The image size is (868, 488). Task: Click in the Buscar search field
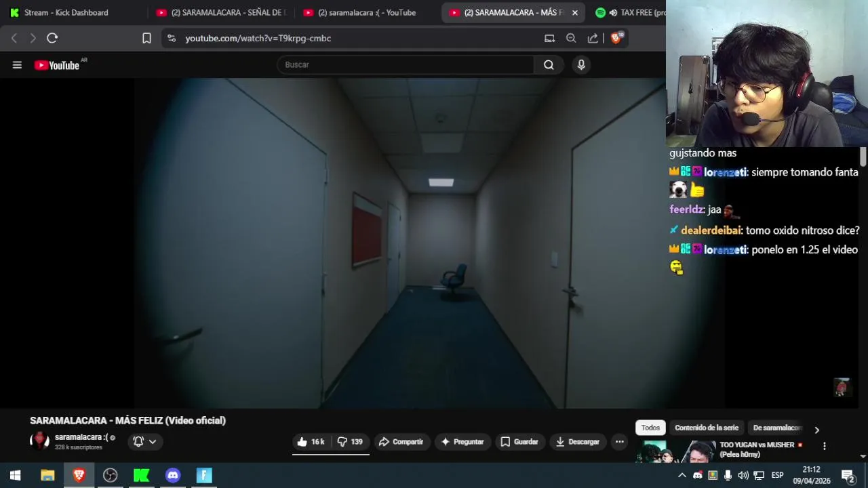tap(406, 65)
